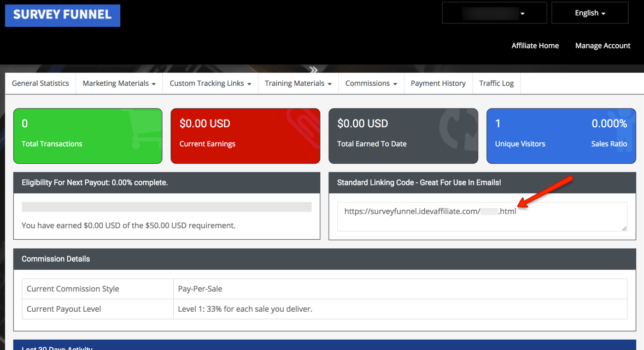Open the Manage Account link
The height and width of the screenshot is (350, 644).
click(602, 46)
